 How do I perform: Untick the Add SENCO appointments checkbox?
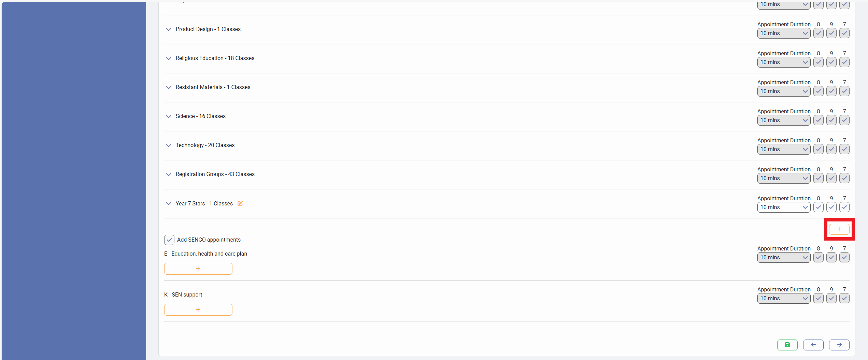coord(169,240)
